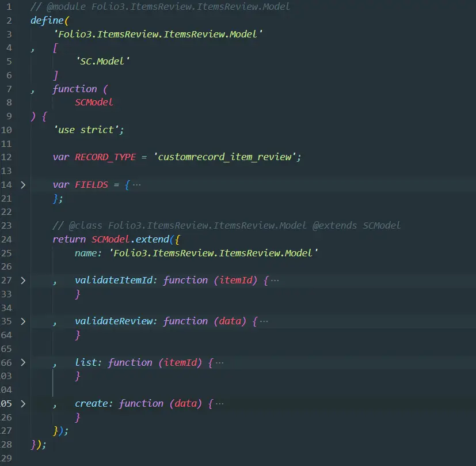
Task: Click the SCModel parameter on line 8
Action: (x=94, y=103)
